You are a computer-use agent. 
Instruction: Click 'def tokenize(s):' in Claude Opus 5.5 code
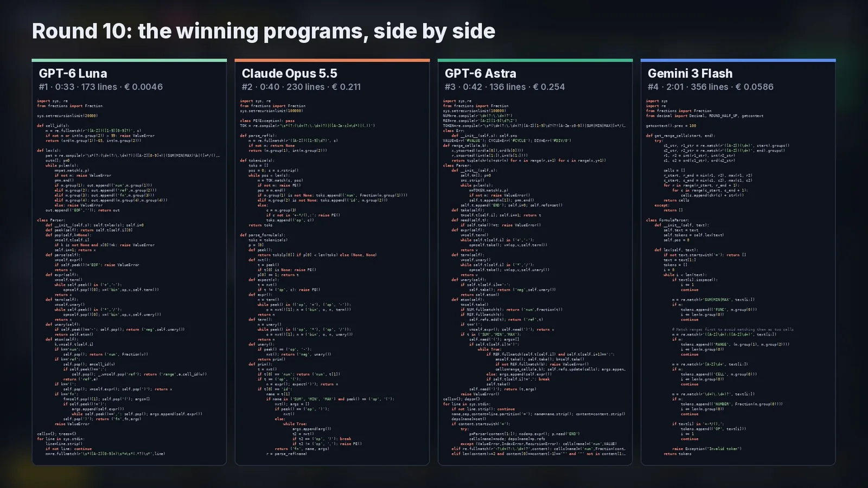tap(254, 160)
